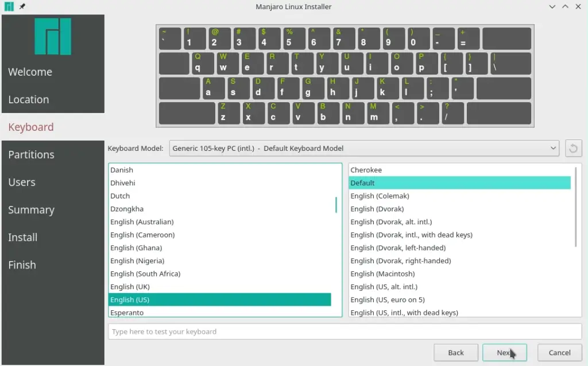Click the Q key in the keyboard preview
This screenshot has width=588, height=366.
[203, 63]
